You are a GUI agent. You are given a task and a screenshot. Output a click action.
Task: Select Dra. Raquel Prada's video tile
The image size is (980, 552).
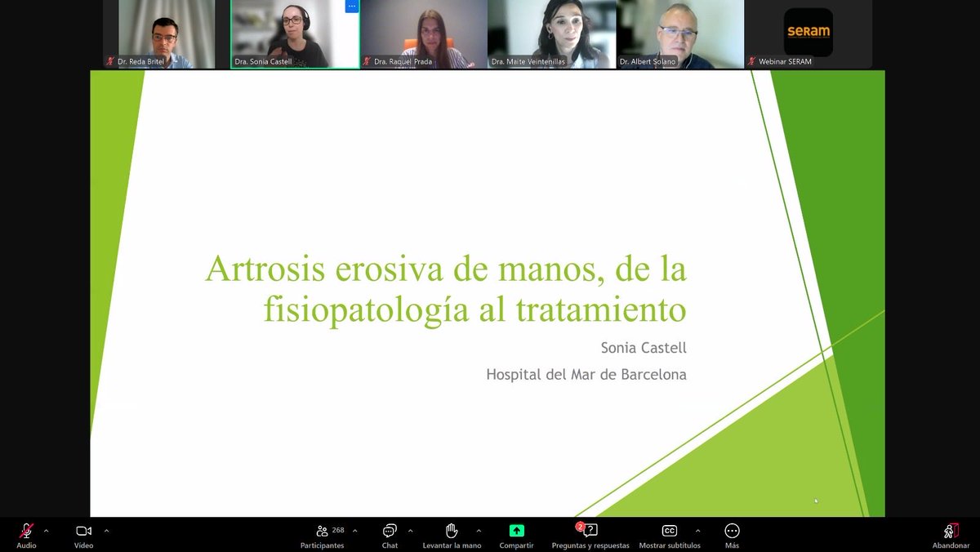pos(424,33)
